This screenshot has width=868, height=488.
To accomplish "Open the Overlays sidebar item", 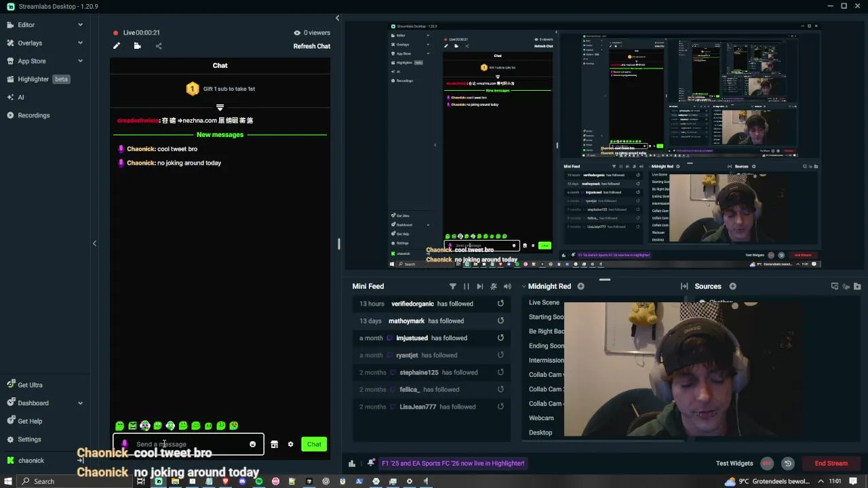I will click(x=29, y=43).
